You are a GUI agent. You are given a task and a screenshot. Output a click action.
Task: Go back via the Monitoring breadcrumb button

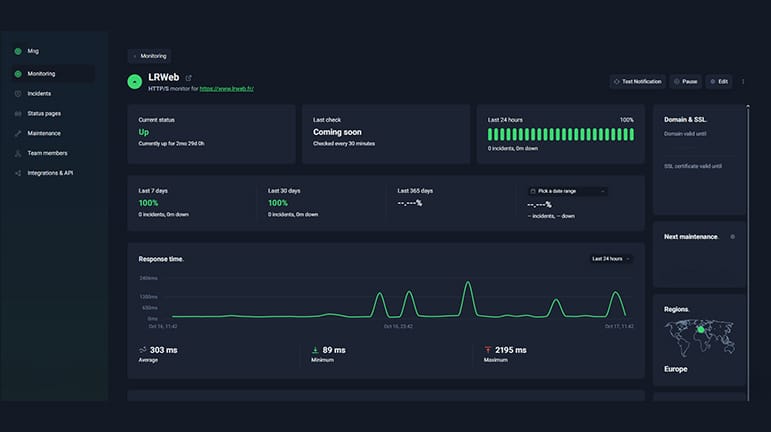pos(149,56)
